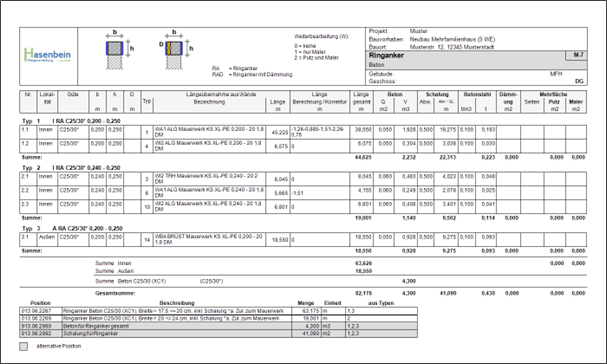
Task: Select row 2.1 TRH Mauerwerk entry
Action: pos(303,179)
